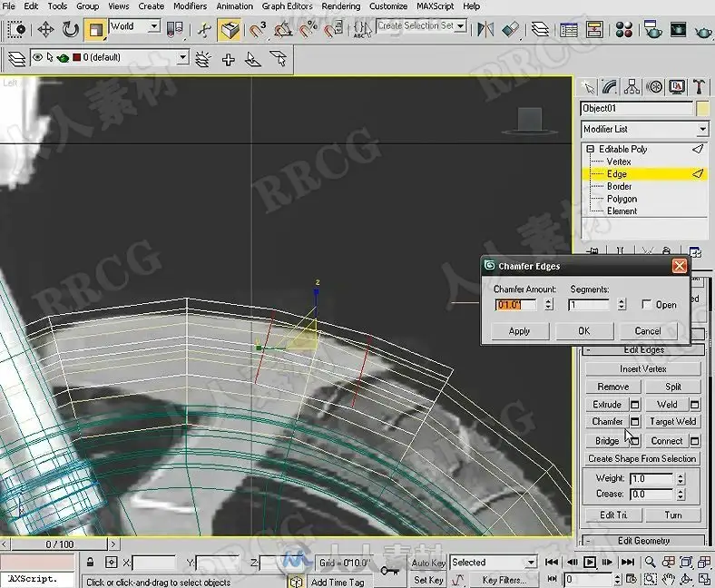Open the Display panel tab
Screen dimensions: 715x588
(x=677, y=87)
